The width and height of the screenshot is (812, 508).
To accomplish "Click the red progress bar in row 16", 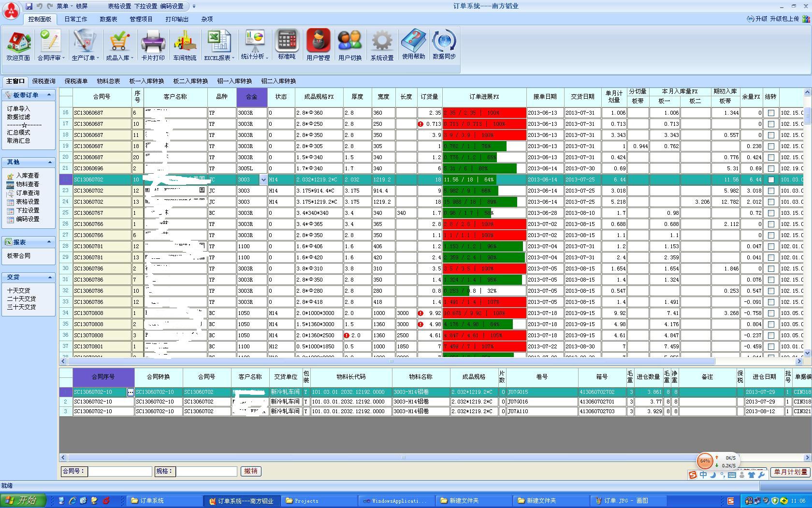I will 484,113.
